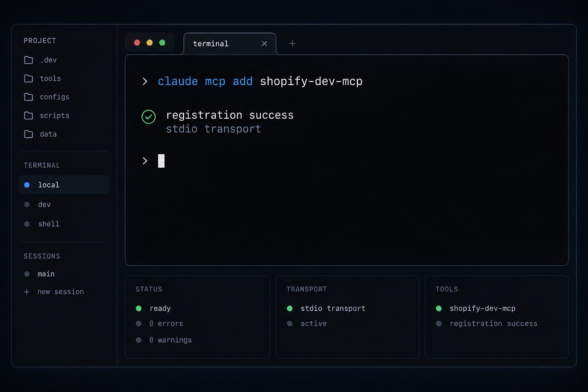Click the grey dot next to dev
588x392 pixels.
coord(27,204)
